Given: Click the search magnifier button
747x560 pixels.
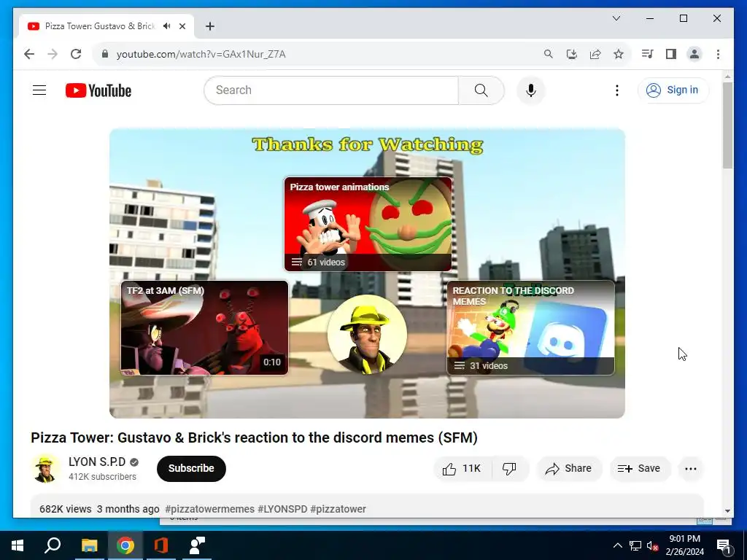Looking at the screenshot, I should (x=481, y=90).
